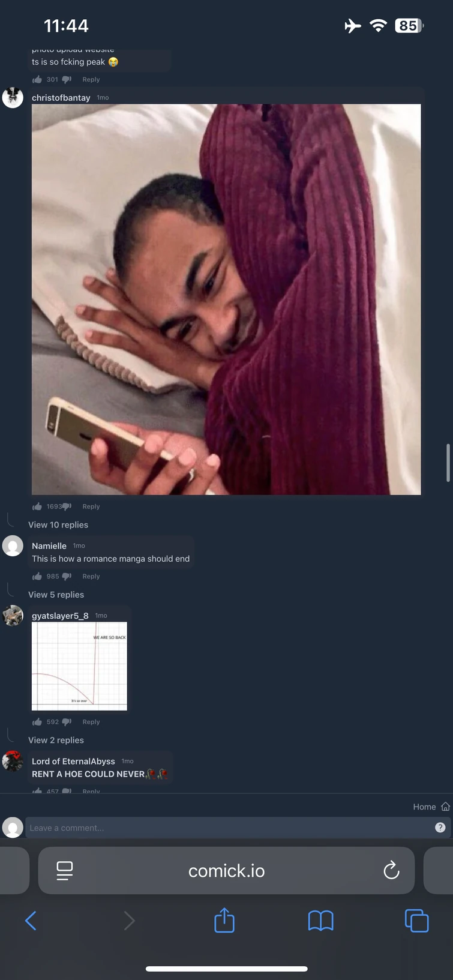Open Safari bookmarks book icon
The image size is (453, 980).
(320, 921)
